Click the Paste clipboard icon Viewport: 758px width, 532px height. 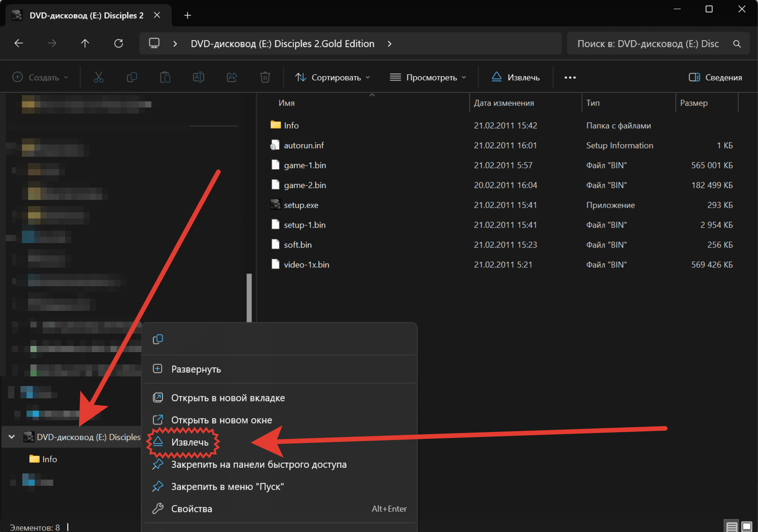(x=165, y=77)
